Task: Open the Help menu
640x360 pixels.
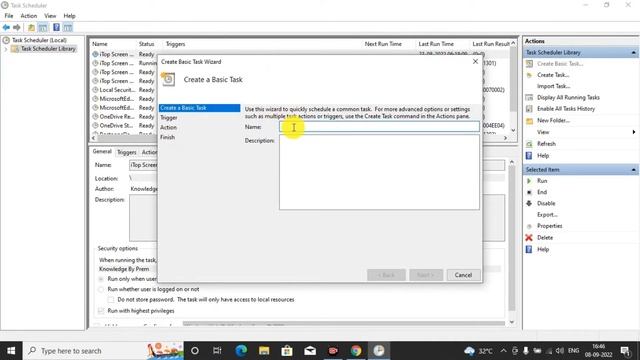Action: [x=69, y=16]
